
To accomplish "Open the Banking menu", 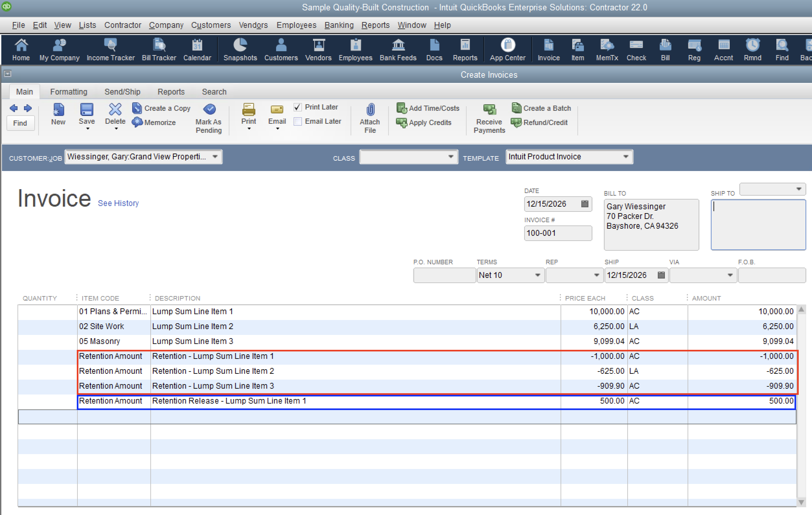I will pyautogui.click(x=339, y=25).
